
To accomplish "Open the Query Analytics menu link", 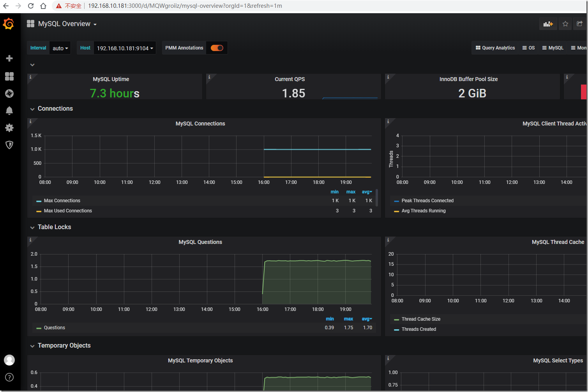I will pos(495,48).
